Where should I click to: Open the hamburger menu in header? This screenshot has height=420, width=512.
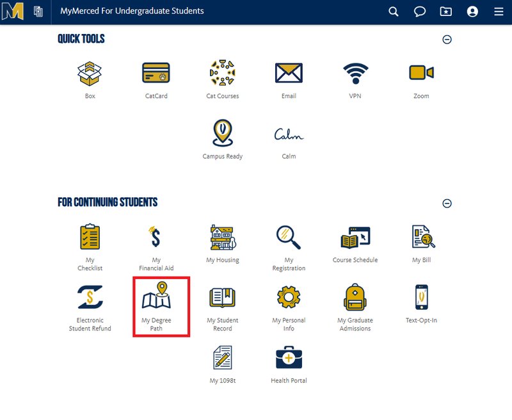coord(499,12)
